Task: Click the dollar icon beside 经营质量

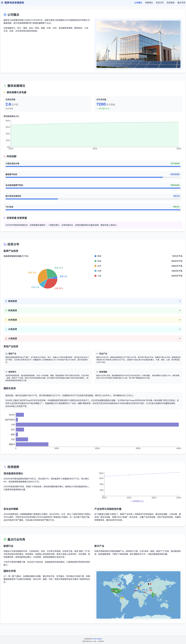Action: point(5,218)
